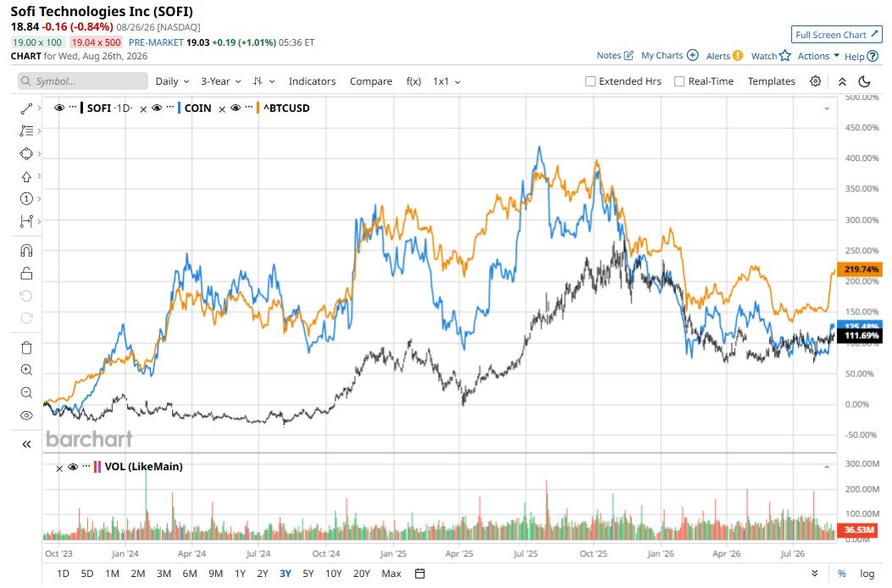Toggle percent scale button
Screen dimensions: 892x588
842,574
